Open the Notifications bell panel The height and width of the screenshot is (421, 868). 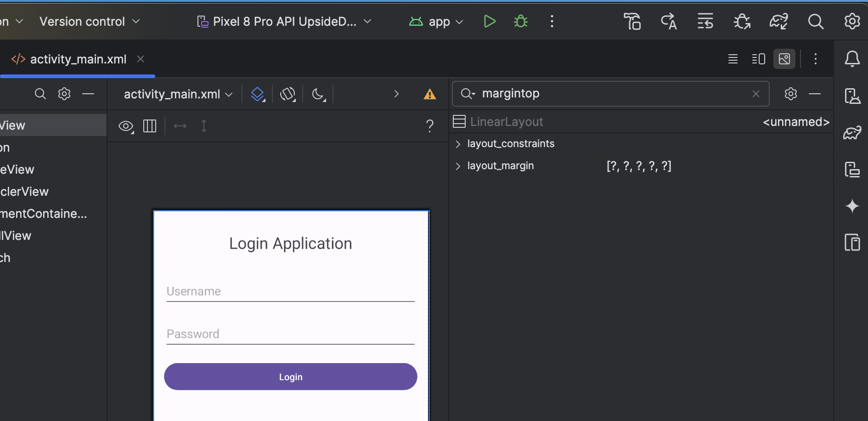(852, 59)
